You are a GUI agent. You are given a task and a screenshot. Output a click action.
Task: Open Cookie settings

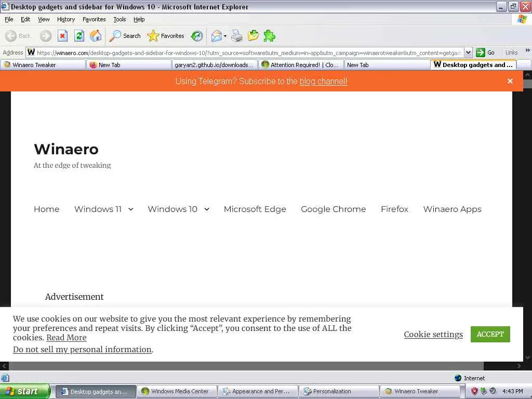coord(433,335)
